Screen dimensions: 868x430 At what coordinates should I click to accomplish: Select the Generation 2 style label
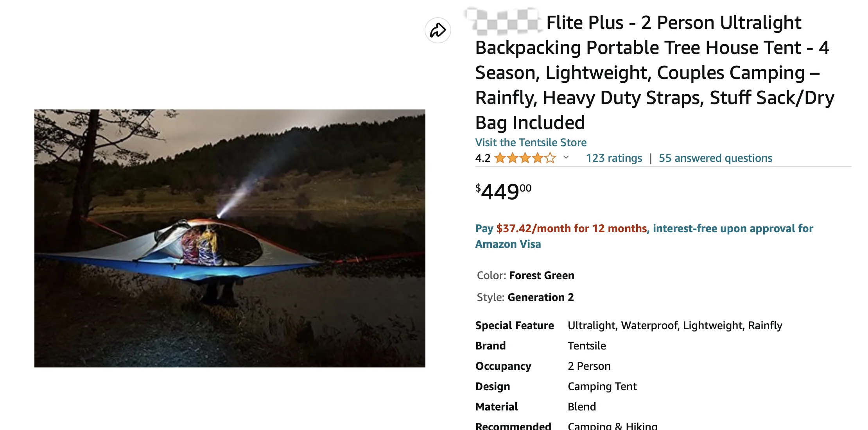pyautogui.click(x=541, y=297)
